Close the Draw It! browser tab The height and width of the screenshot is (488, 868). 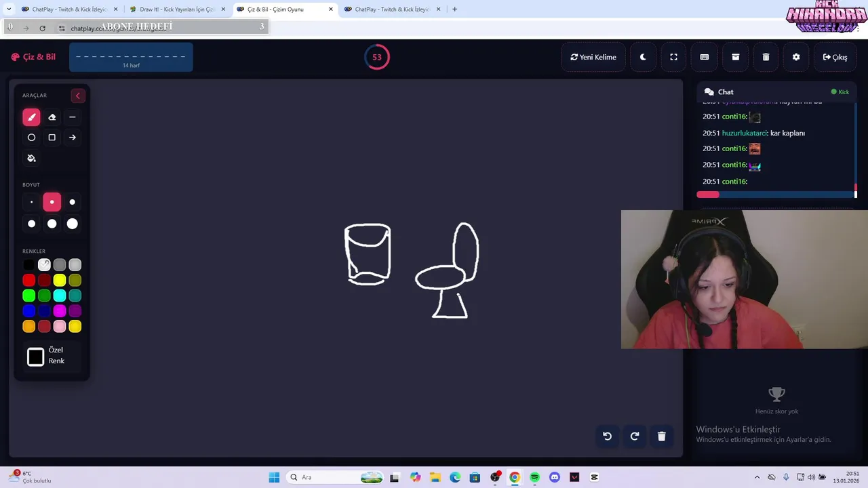point(223,9)
